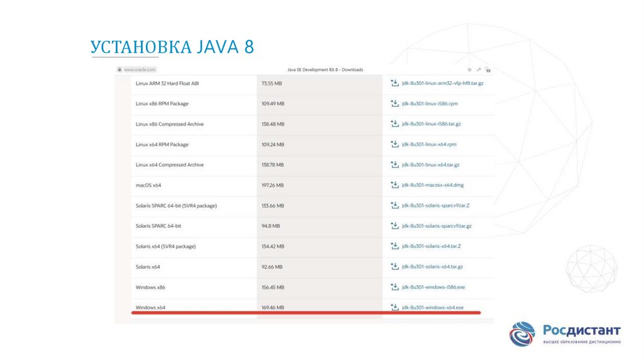Screen dimensions: 644x361
Task: Select text Windows x86
Action: 150,287
